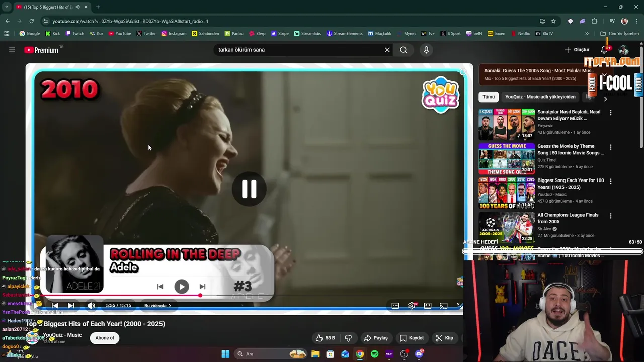Image resolution: width=644 pixels, height=362 pixels.
Task: Open 'Guess the Movie by Theme Song' thumbnail
Action: 507,159
